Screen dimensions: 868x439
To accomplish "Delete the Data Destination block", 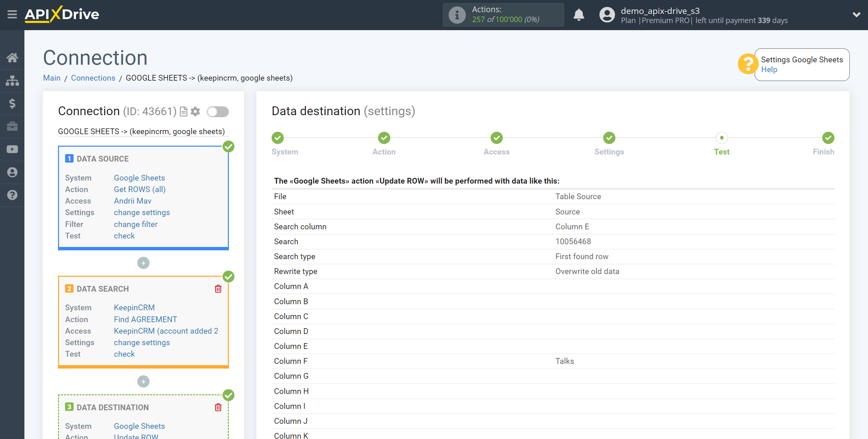I will tap(218, 407).
